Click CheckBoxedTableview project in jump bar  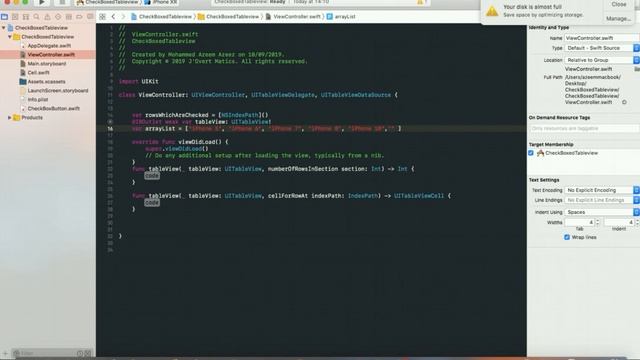(x=161, y=17)
